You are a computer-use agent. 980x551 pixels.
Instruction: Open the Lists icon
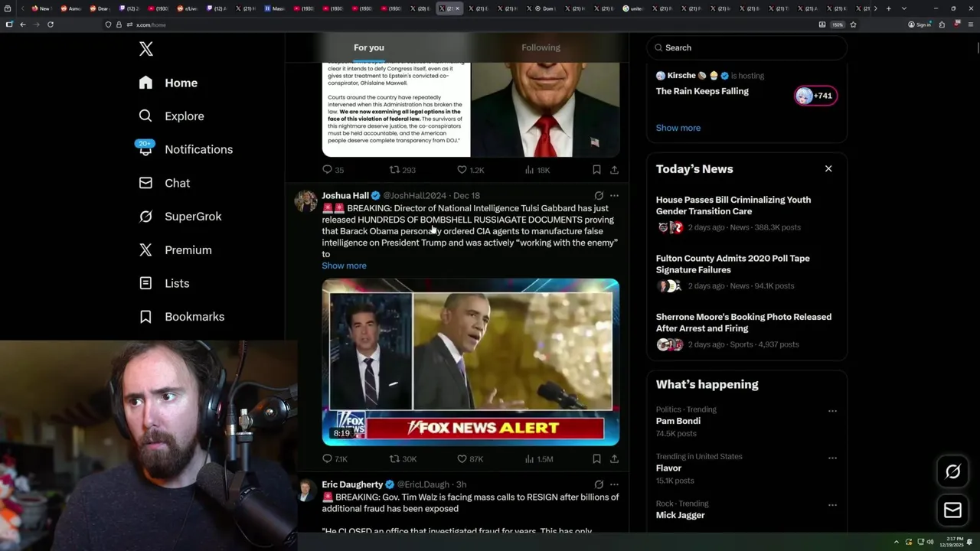tap(145, 283)
